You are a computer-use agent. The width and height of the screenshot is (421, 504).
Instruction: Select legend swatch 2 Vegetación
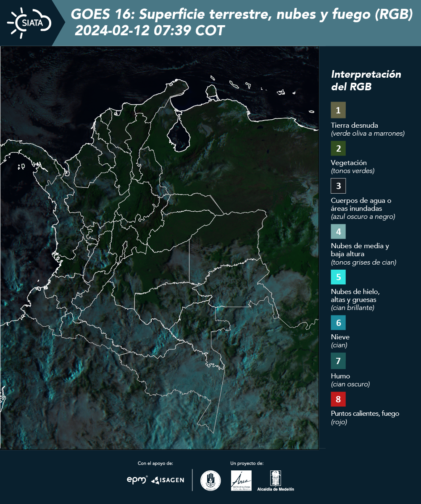coord(338,148)
